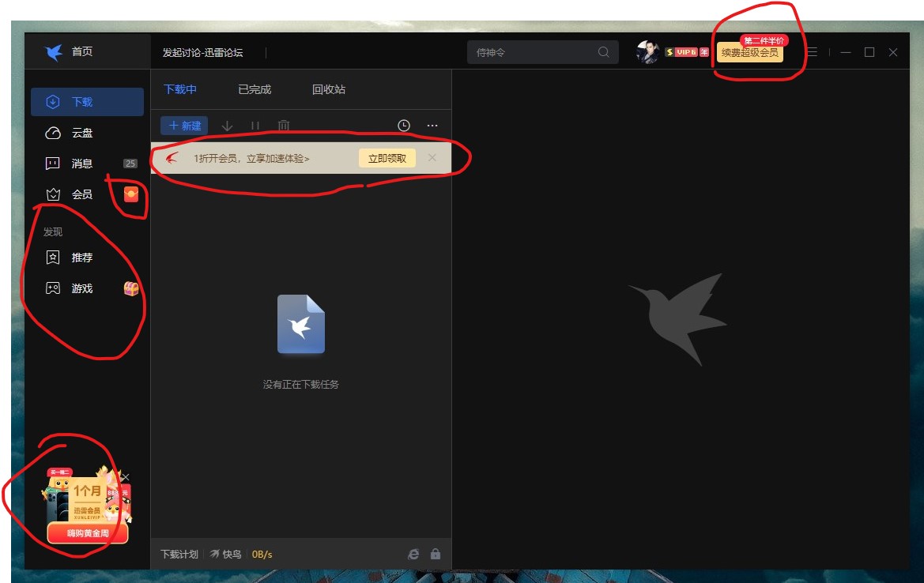
Task: Open 下载计划 in status bar
Action: [x=179, y=554]
